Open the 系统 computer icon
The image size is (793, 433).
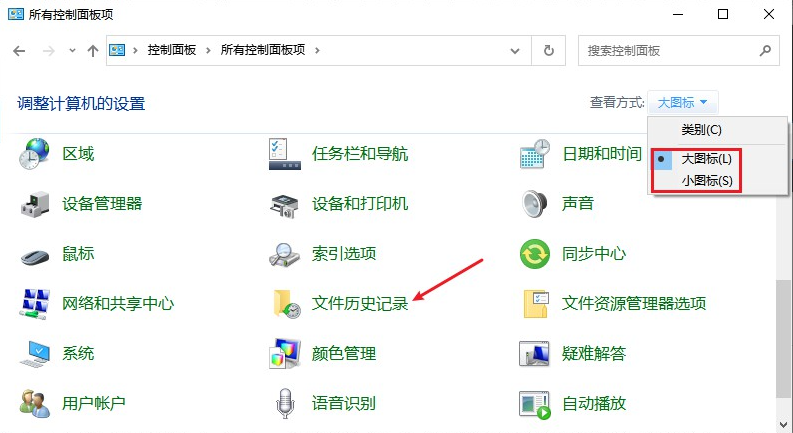(x=34, y=354)
